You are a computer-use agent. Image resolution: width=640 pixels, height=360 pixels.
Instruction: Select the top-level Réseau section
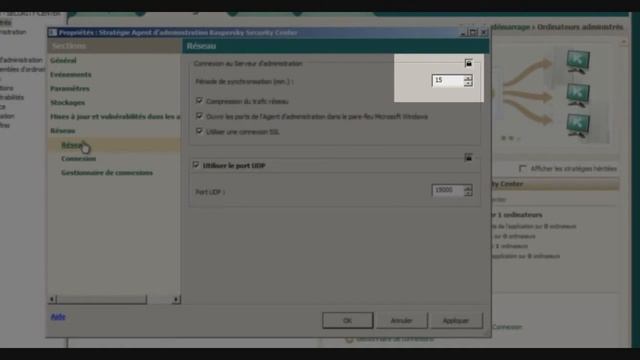pos(62,131)
